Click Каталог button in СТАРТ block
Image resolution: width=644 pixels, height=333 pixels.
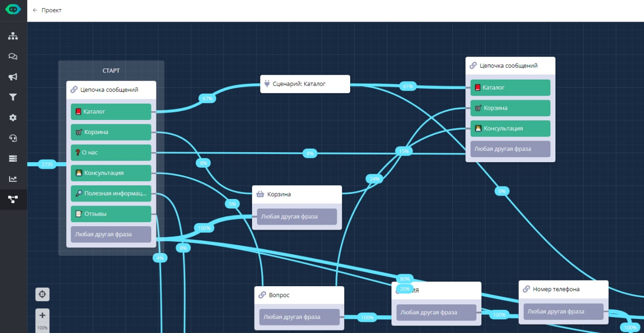[x=111, y=112]
